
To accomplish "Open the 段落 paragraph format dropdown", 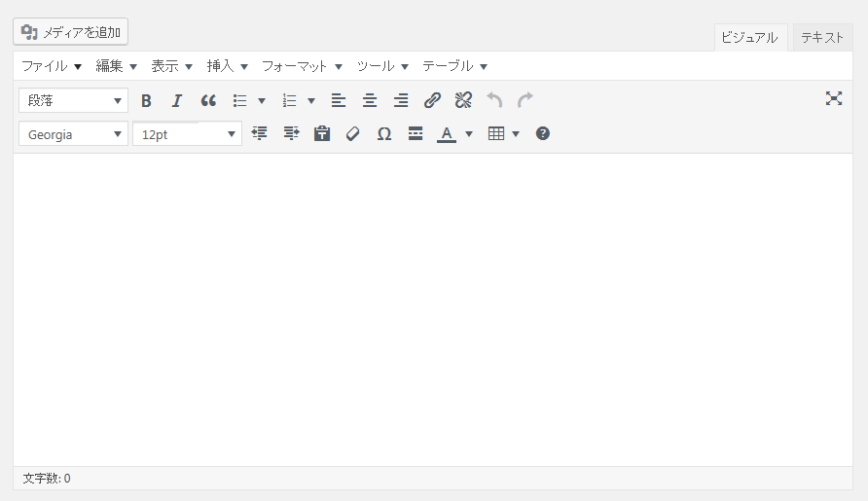I will click(x=73, y=100).
